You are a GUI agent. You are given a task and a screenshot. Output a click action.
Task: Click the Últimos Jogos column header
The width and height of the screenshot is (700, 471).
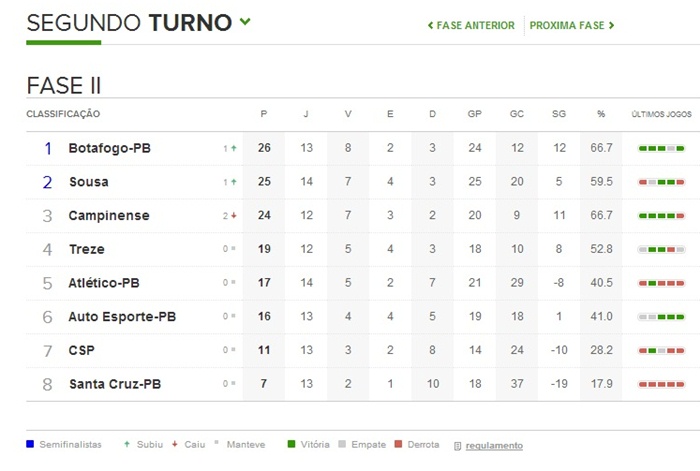661,114
